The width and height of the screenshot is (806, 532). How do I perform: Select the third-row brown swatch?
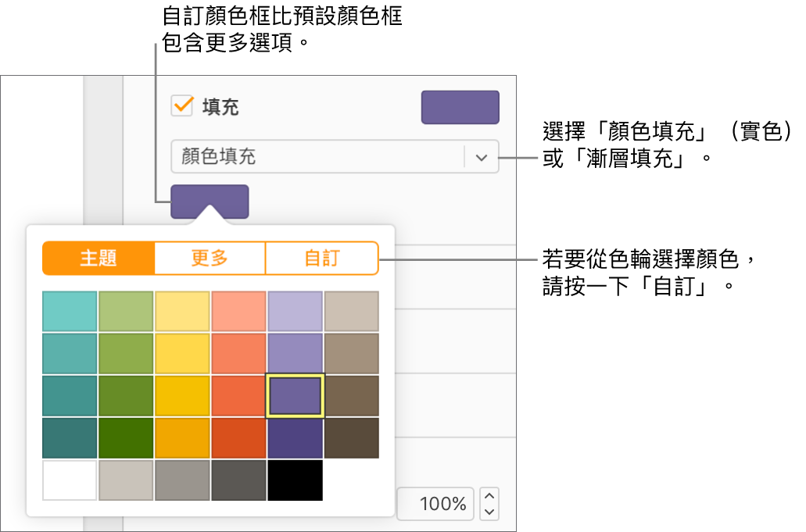point(352,395)
